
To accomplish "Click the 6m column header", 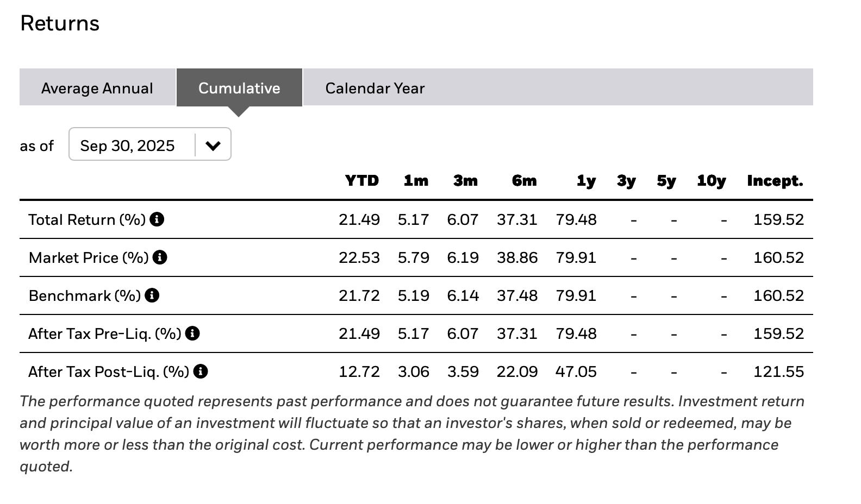I will click(524, 181).
